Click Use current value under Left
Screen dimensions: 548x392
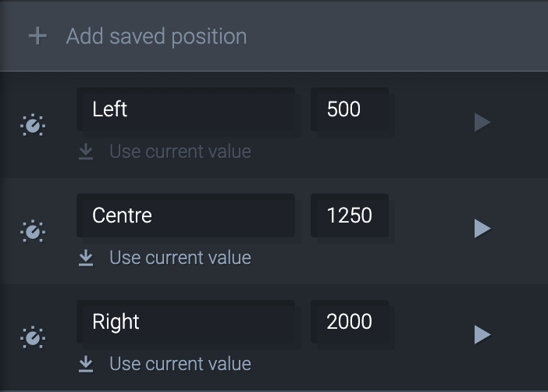point(180,151)
